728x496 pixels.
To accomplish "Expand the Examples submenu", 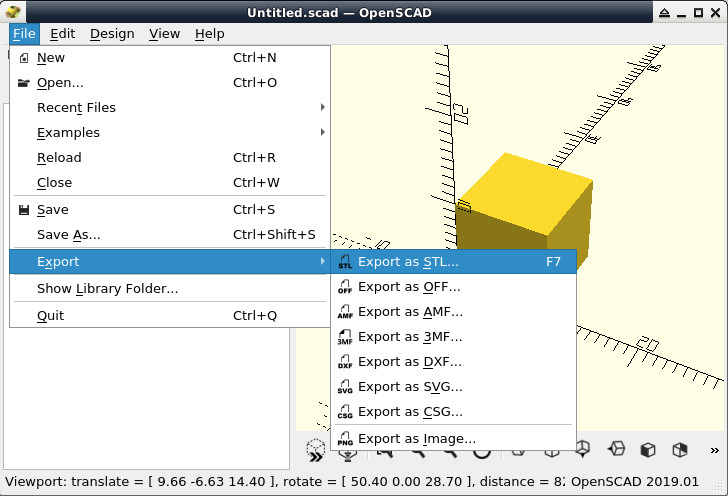I will click(x=169, y=133).
